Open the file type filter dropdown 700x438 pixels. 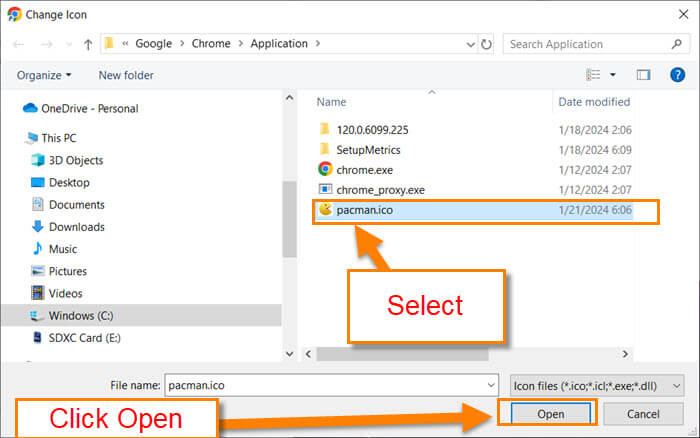coord(596,385)
